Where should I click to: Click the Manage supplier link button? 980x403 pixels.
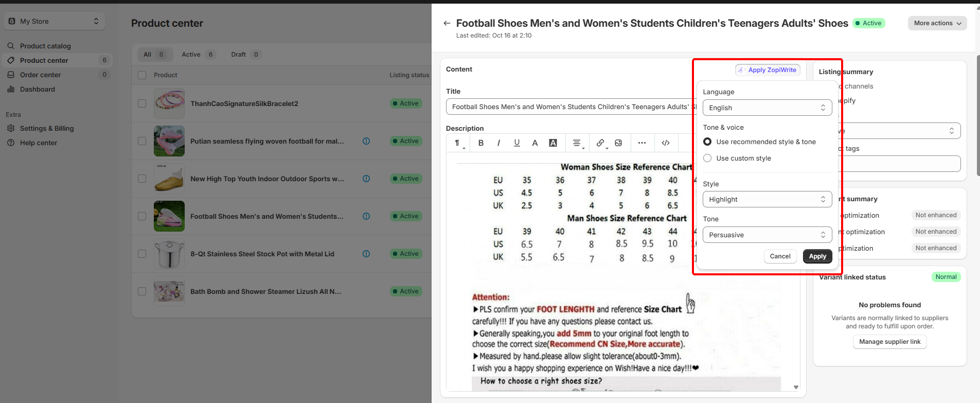click(889, 342)
